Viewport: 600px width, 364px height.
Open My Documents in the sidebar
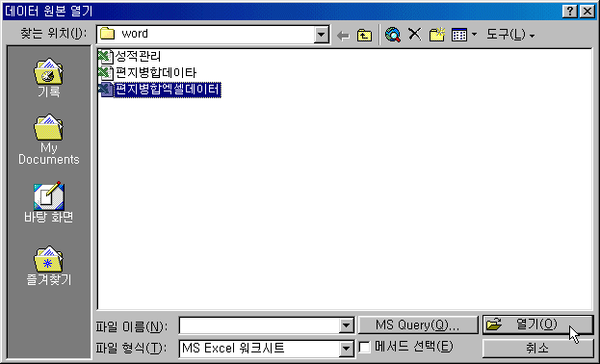48,140
